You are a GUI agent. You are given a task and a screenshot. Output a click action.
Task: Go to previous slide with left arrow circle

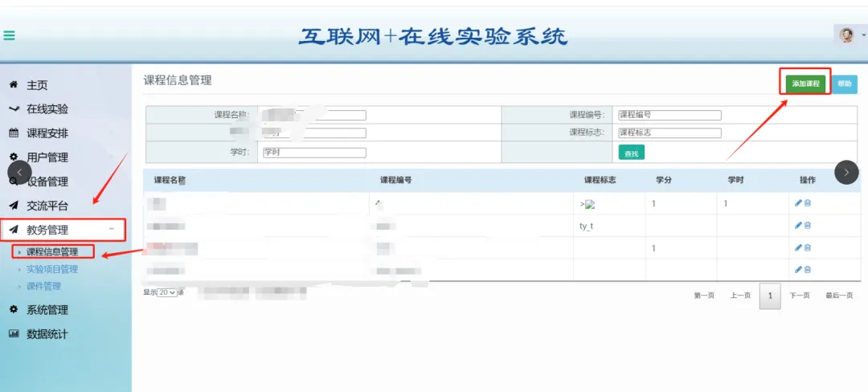pyautogui.click(x=19, y=172)
